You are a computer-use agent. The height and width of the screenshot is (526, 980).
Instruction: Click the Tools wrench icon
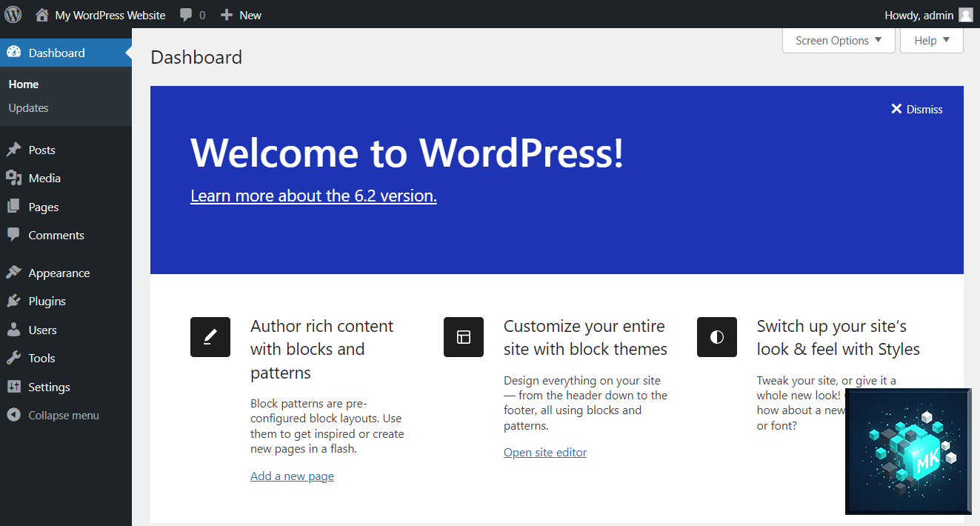point(13,358)
